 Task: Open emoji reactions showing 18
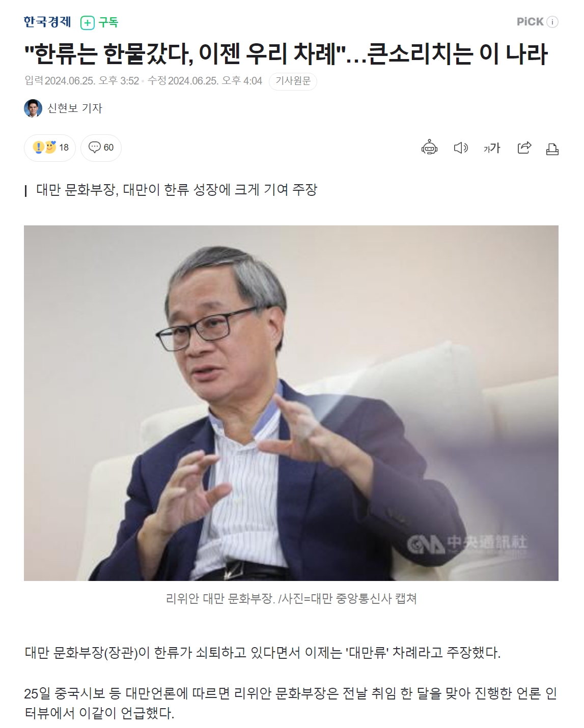tap(50, 148)
